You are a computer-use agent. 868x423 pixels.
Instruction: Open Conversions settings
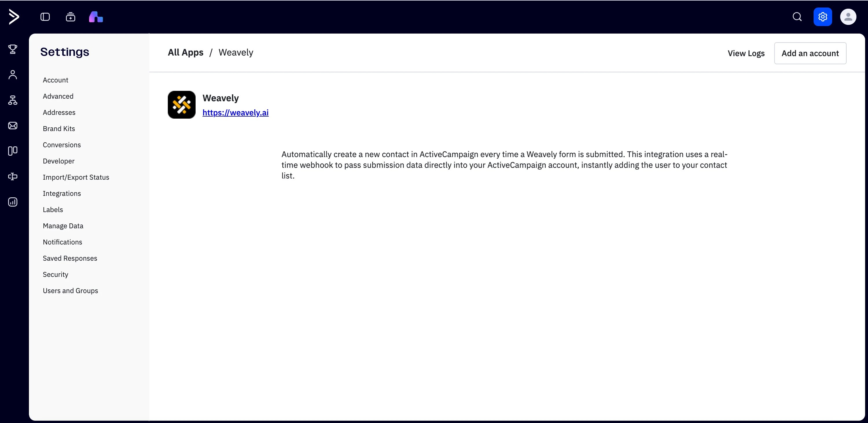[62, 145]
